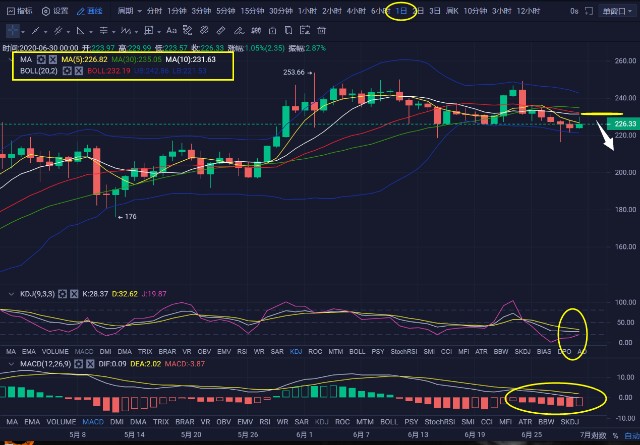
Task: Open the triangle tool dropdown arrow
Action: [91, 32]
